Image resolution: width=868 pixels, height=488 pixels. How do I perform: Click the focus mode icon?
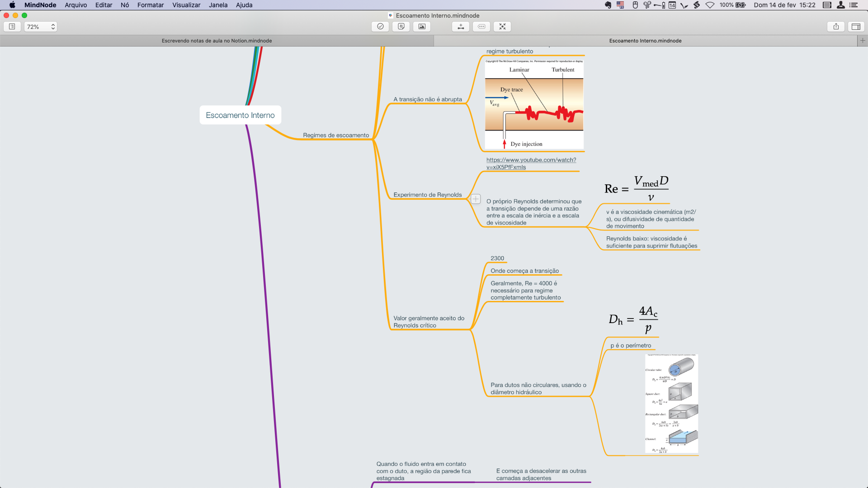(502, 27)
